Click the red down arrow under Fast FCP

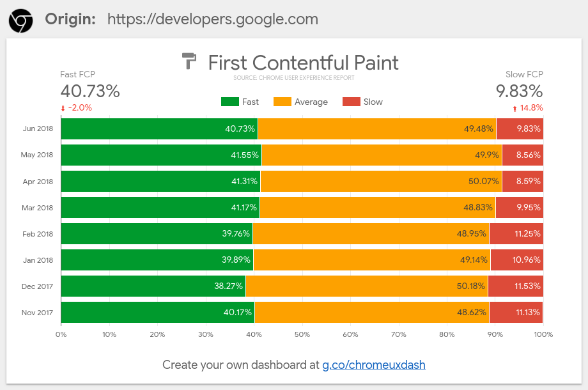[63, 109]
